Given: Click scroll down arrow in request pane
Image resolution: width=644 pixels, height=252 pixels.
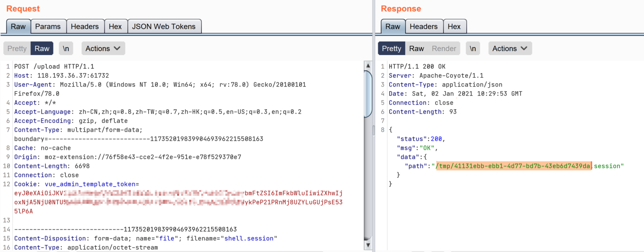Looking at the screenshot, I should point(368,245).
